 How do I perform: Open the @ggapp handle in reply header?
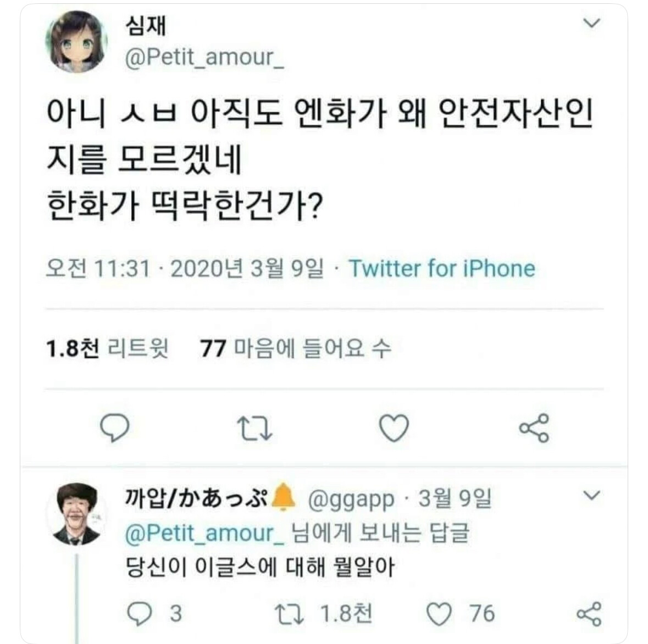[x=351, y=499]
